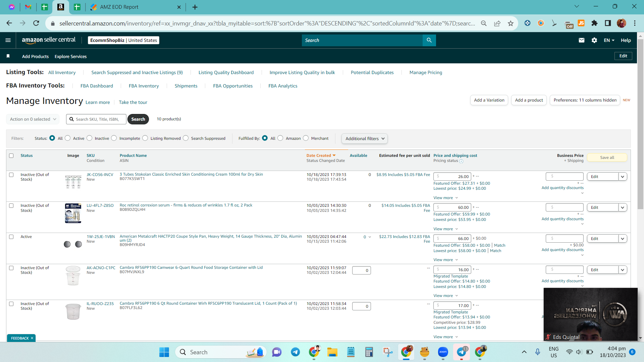Screen dimensions: 644x362
Task: Select the Inactive status radio filter
Action: (90, 138)
